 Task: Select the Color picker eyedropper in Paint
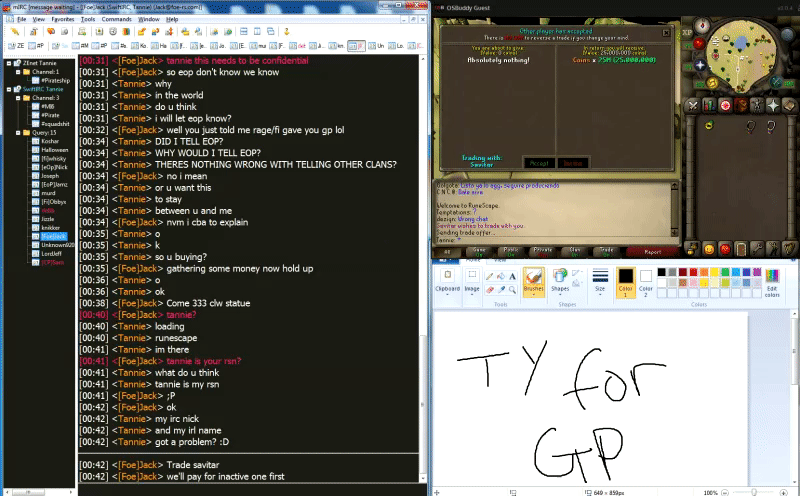click(501, 289)
